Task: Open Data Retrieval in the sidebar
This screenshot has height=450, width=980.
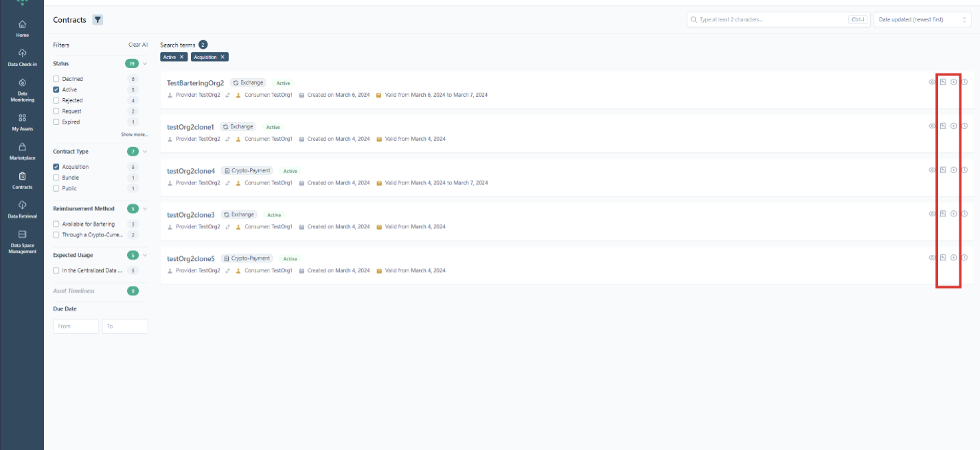Action: [22, 209]
